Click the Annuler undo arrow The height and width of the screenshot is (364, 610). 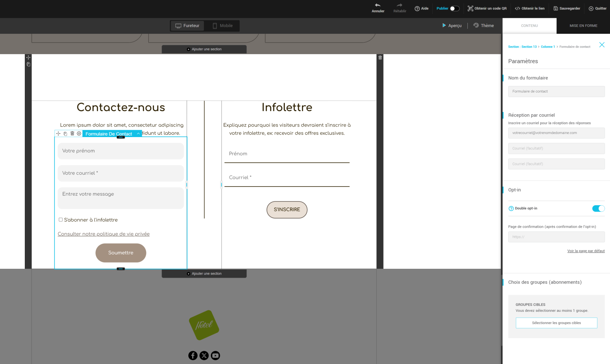[x=377, y=5]
